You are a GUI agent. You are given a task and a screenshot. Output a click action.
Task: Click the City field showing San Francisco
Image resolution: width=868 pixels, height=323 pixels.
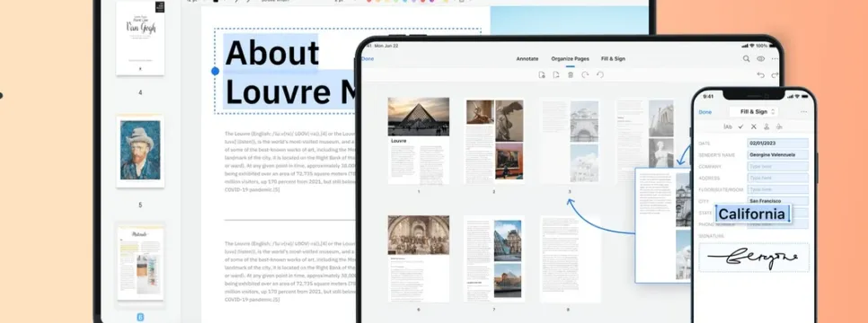pos(778,201)
